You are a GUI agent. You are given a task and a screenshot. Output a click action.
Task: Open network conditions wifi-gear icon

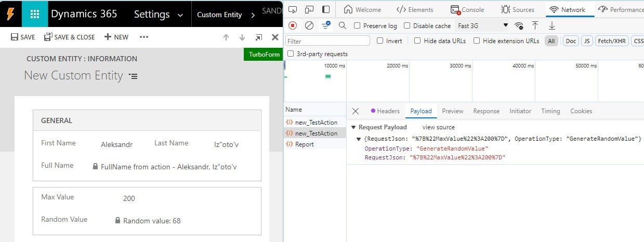tap(519, 25)
